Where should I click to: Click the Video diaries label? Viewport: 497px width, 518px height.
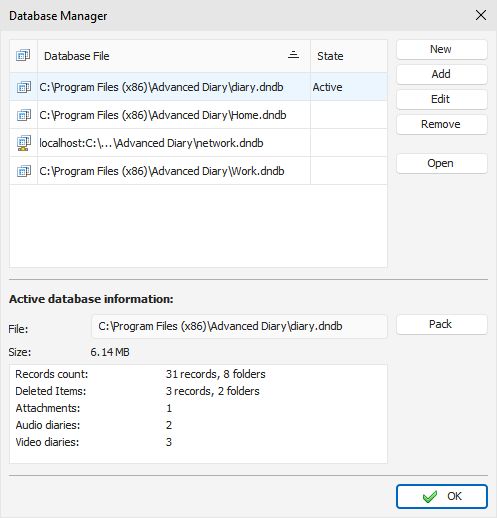47,442
